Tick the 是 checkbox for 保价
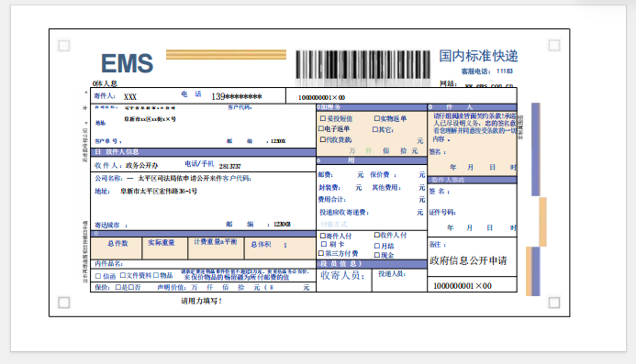Image resolution: width=636 pixels, height=364 pixels. [118, 287]
